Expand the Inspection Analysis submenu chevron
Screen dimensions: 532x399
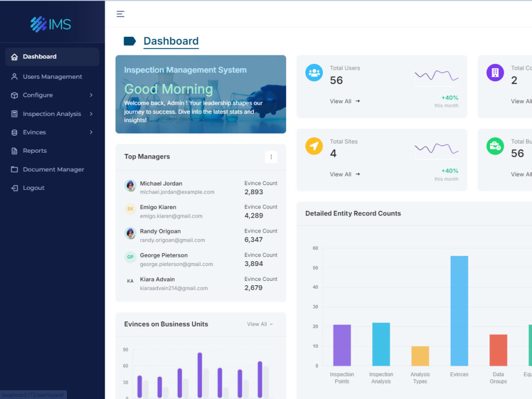91,114
